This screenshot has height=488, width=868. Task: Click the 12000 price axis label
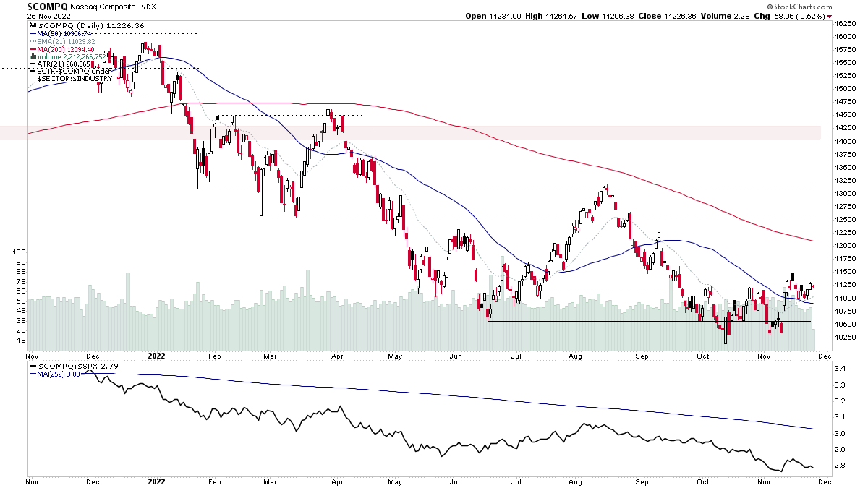point(845,246)
